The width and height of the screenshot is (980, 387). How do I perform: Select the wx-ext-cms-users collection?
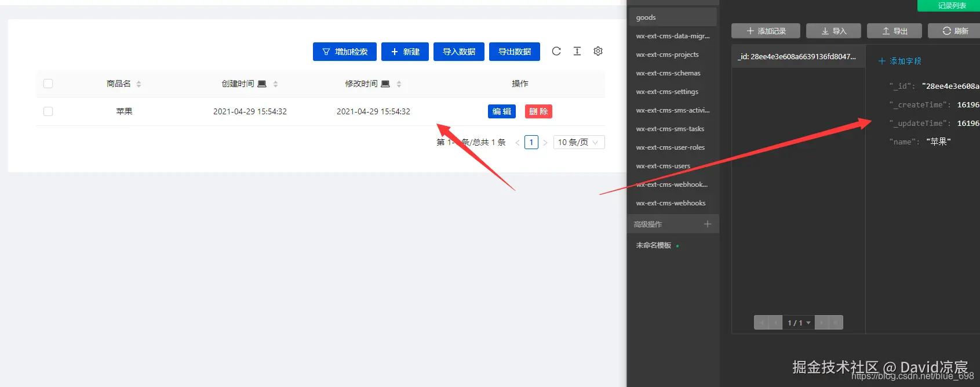[673, 166]
